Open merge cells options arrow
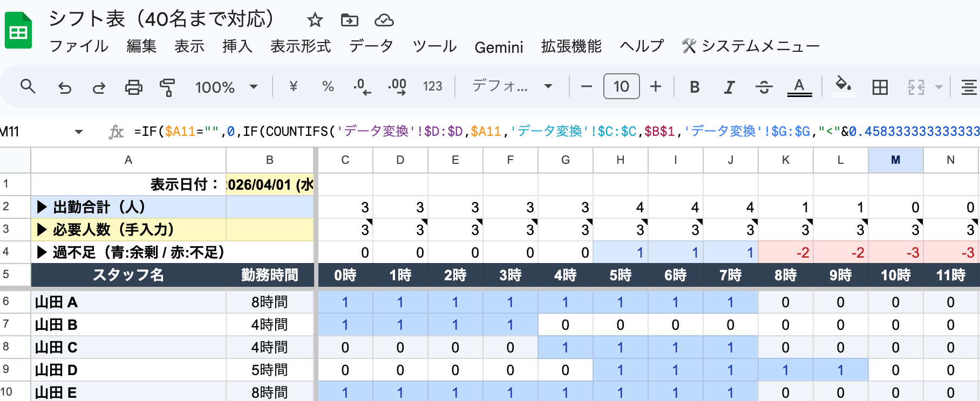The width and height of the screenshot is (980, 401). (x=938, y=87)
